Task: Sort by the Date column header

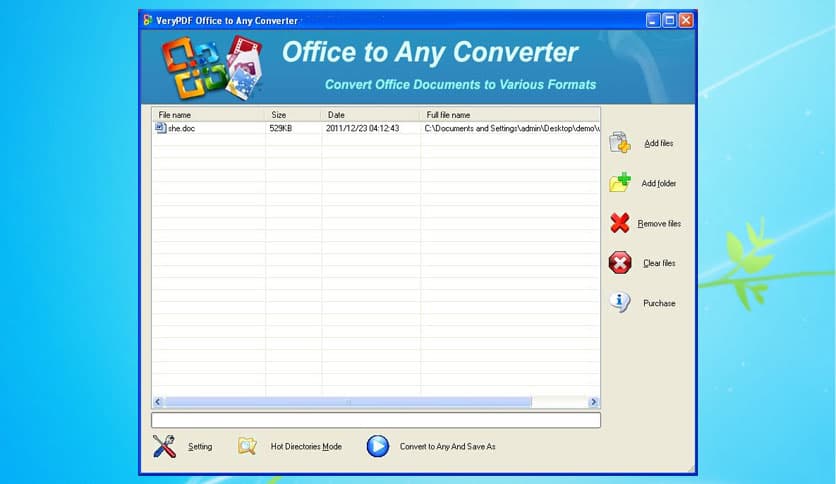Action: (x=371, y=115)
